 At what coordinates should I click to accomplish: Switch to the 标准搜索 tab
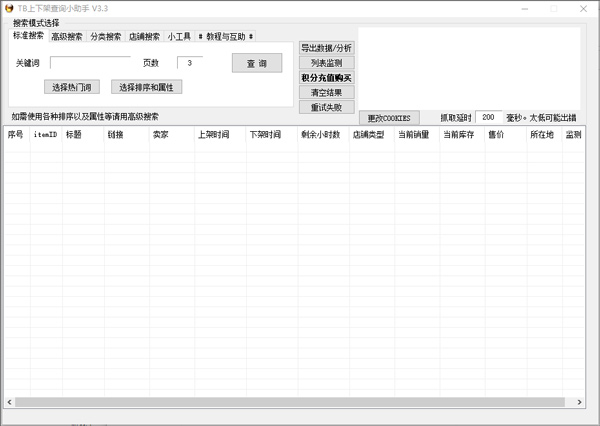coord(28,36)
